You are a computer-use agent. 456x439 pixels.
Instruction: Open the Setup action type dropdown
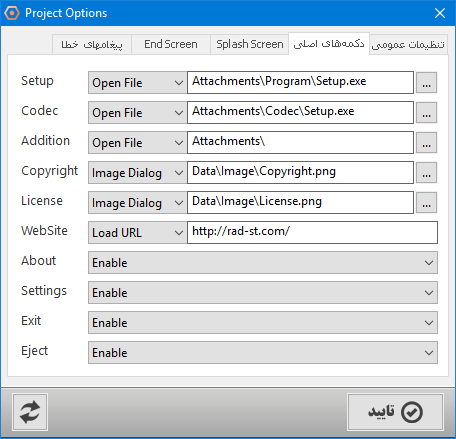point(137,83)
